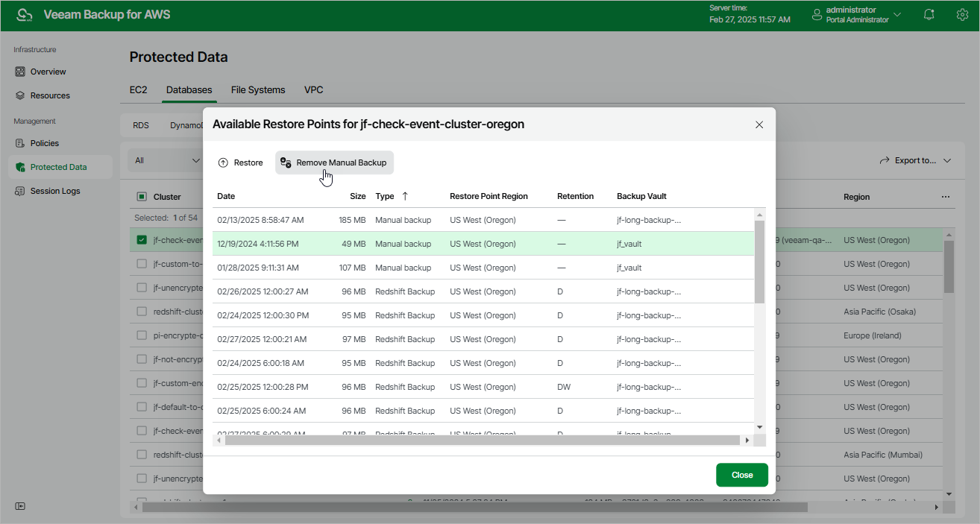Click main table horizontal scrollbar right arrow
Screen dimensions: 980x524
click(937, 507)
